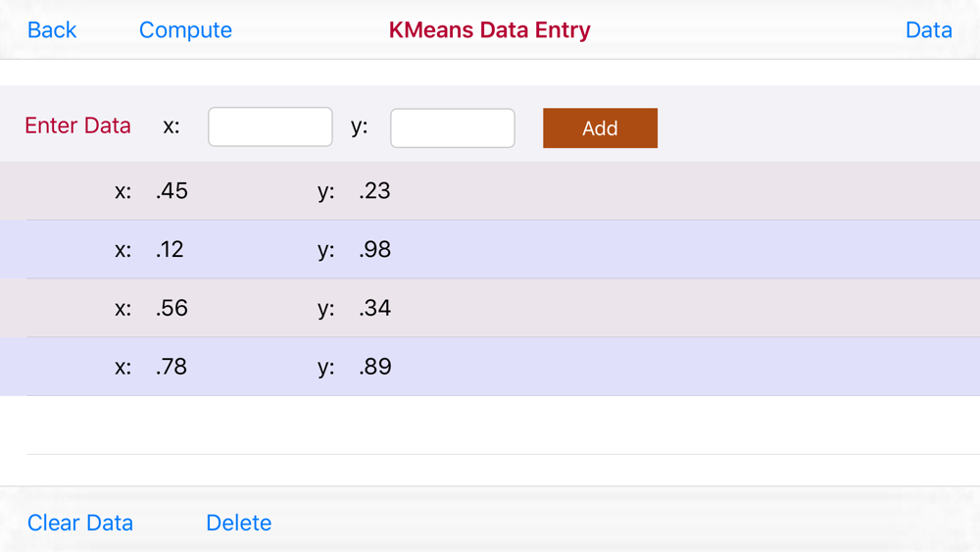The width and height of the screenshot is (980, 552).
Task: Select the row with x .78
Action: (x=490, y=367)
